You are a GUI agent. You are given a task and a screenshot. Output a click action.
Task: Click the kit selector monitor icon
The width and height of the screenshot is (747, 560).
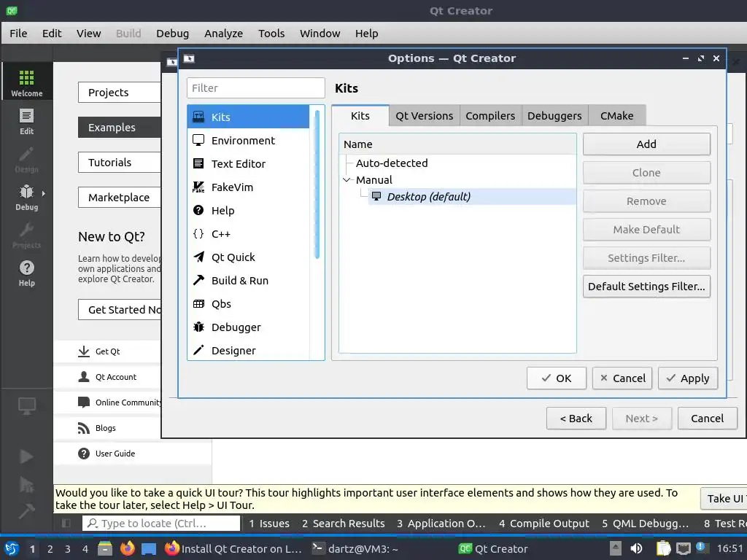click(27, 405)
